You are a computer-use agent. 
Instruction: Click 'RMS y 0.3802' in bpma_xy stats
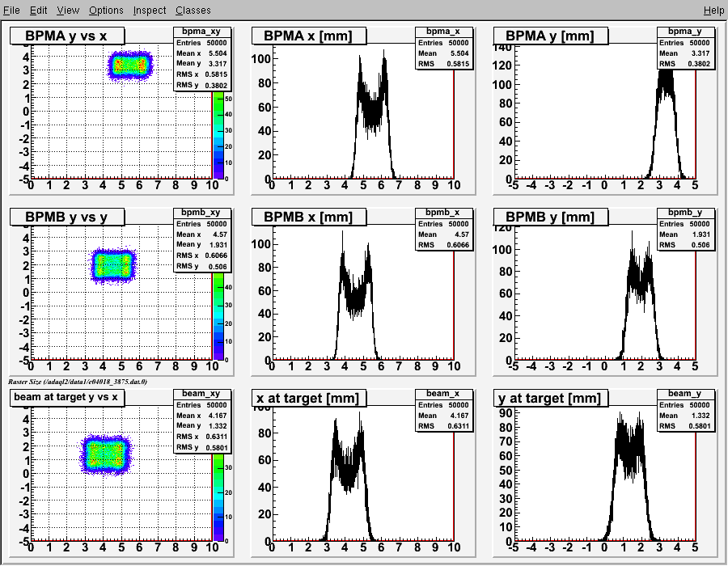pos(201,86)
